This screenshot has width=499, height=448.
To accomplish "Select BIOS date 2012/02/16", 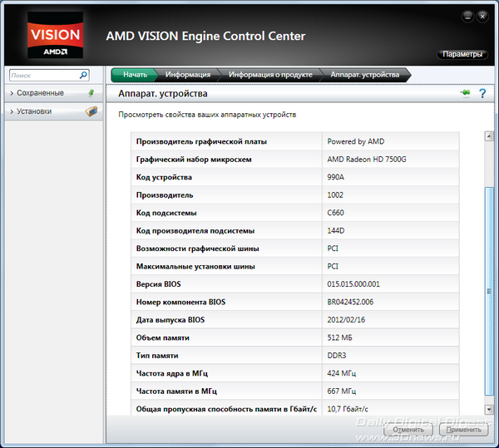I will [x=346, y=319].
